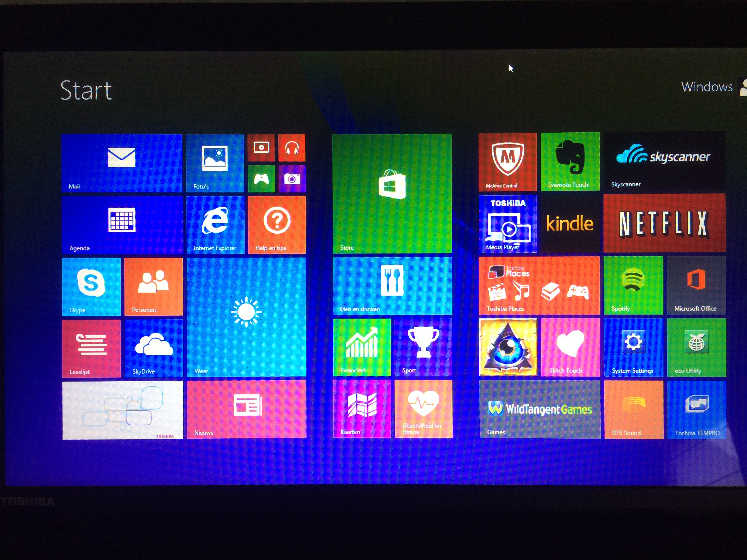The height and width of the screenshot is (560, 747).
Task: Launch the Video small tile
Action: point(261,148)
